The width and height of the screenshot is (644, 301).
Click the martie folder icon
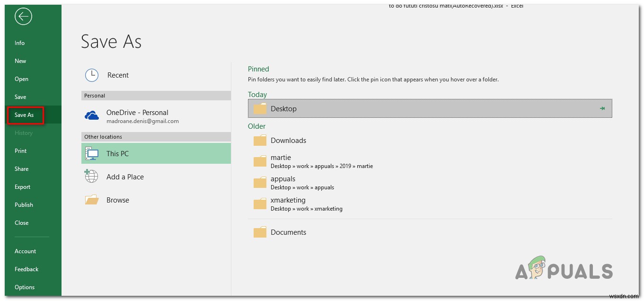click(260, 161)
